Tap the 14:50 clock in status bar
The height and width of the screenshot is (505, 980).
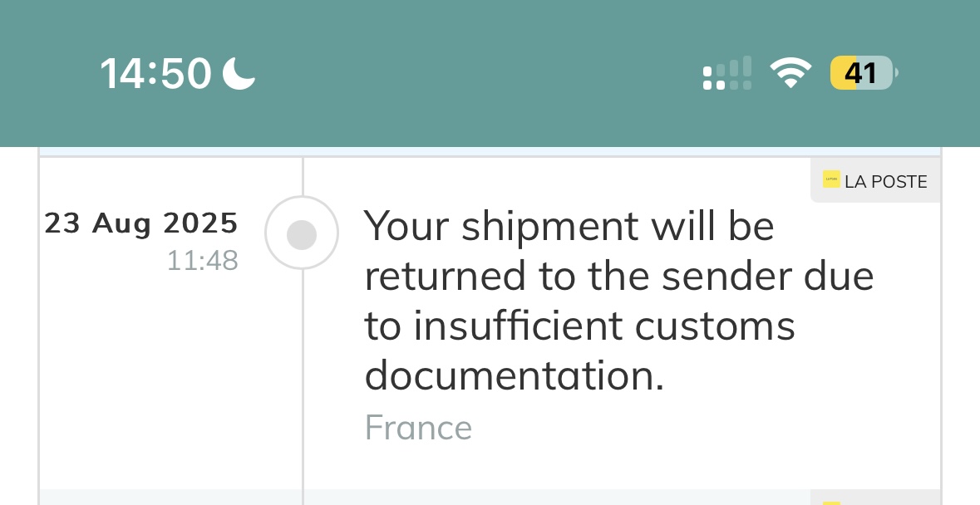155,74
